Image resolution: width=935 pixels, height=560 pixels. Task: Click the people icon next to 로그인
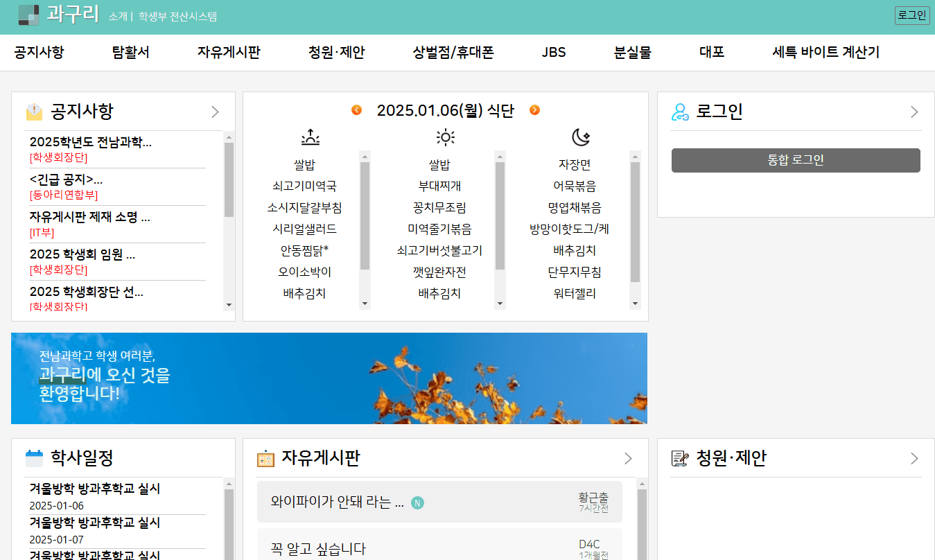(x=680, y=112)
